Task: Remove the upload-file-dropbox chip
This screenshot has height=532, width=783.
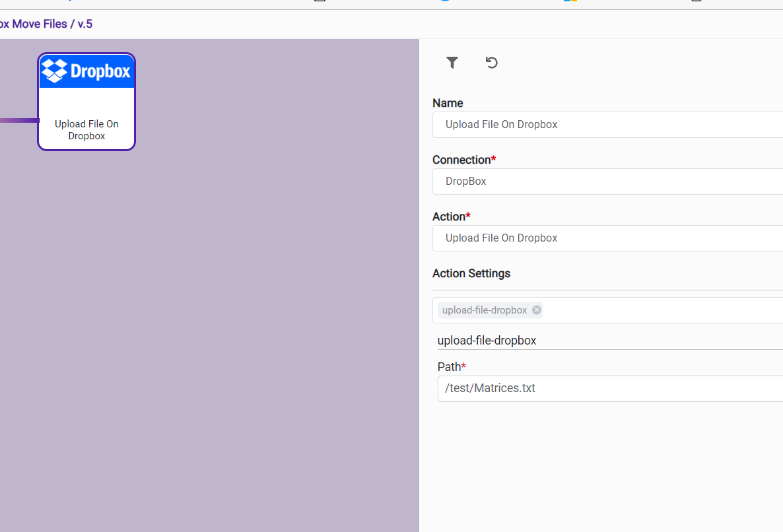Action: click(537, 310)
